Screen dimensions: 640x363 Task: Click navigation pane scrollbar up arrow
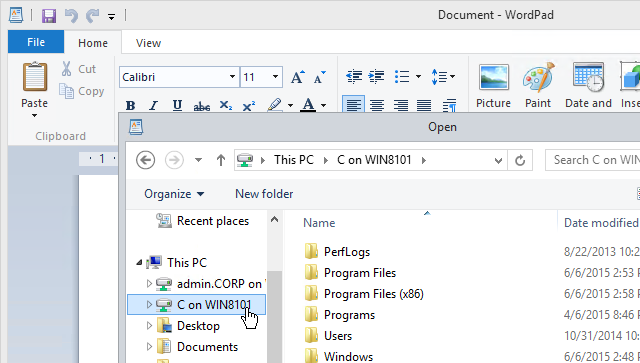click(x=275, y=220)
